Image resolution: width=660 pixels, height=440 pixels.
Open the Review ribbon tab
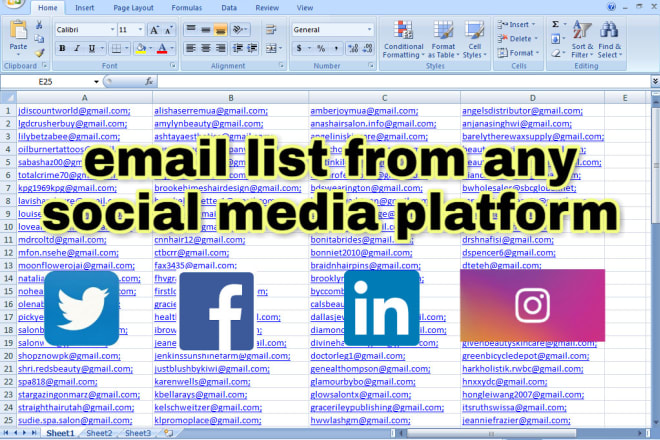tap(267, 8)
